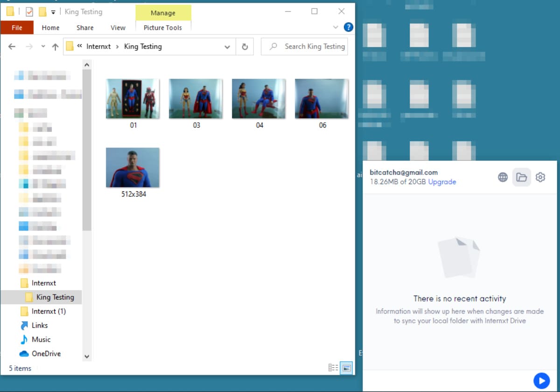Viewport: 560px width, 392px height.
Task: Open recent locations dropdown arrow
Action: coord(43,47)
